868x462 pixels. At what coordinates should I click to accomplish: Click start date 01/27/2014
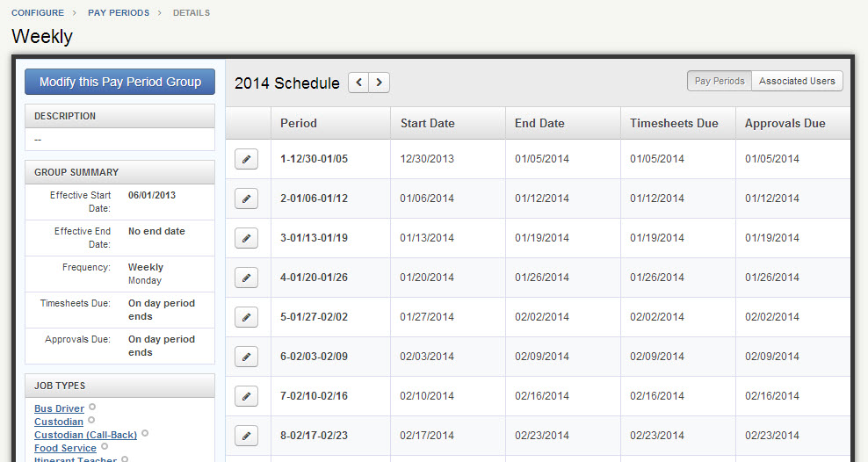[x=427, y=317]
